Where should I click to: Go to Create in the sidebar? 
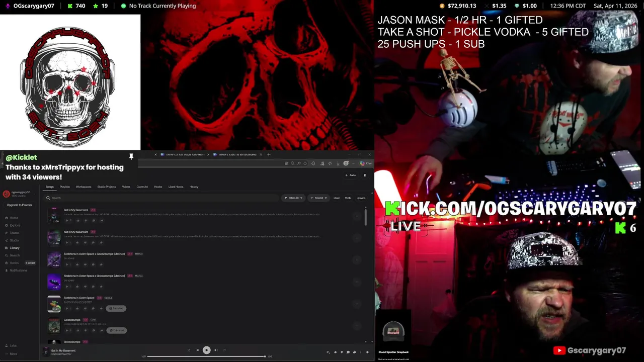tap(12, 233)
